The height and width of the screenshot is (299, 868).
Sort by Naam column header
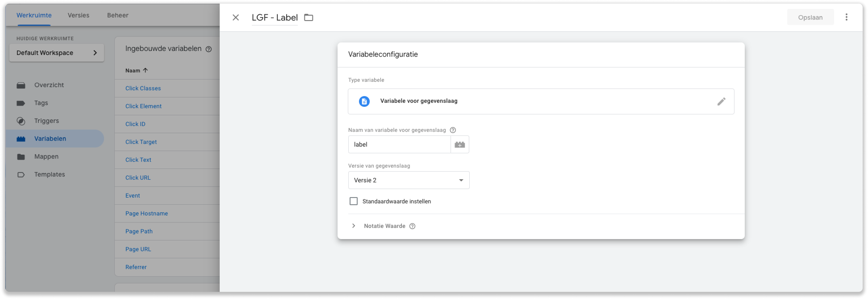click(132, 70)
